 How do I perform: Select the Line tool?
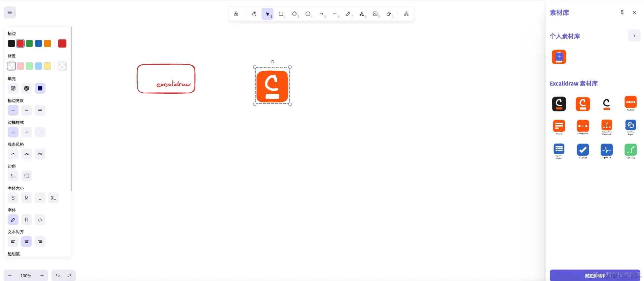coord(335,14)
